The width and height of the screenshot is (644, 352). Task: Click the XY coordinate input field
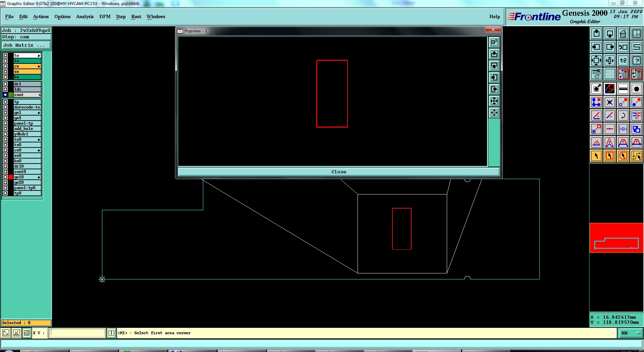coord(77,333)
